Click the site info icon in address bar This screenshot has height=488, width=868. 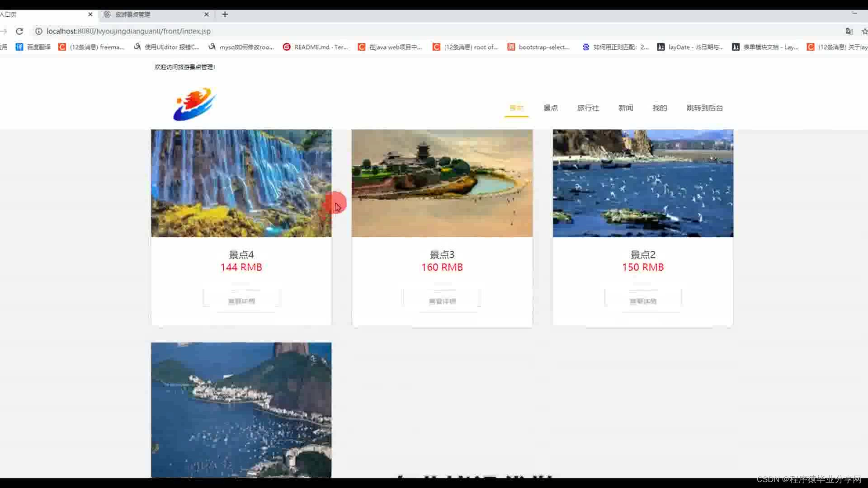pos(39,31)
